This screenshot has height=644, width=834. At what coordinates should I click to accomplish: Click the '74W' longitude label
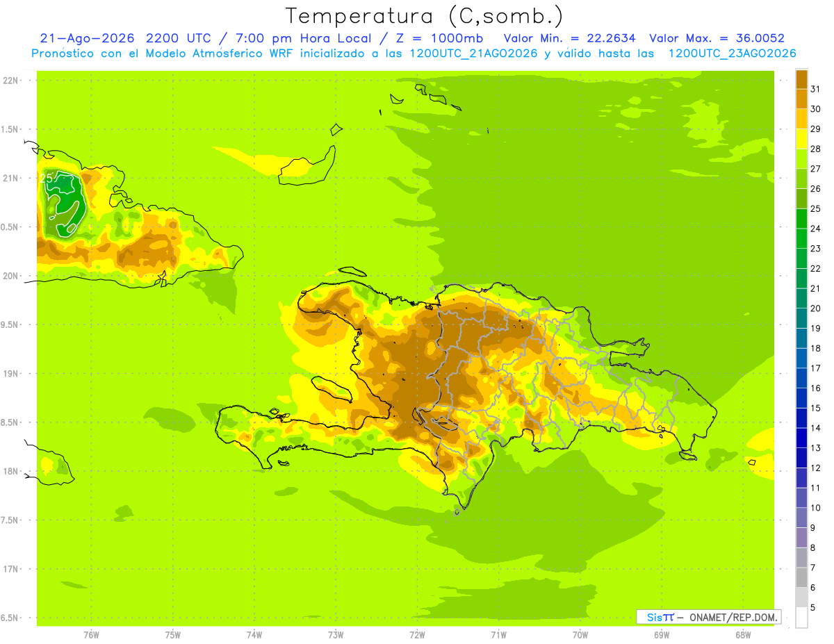click(x=254, y=635)
